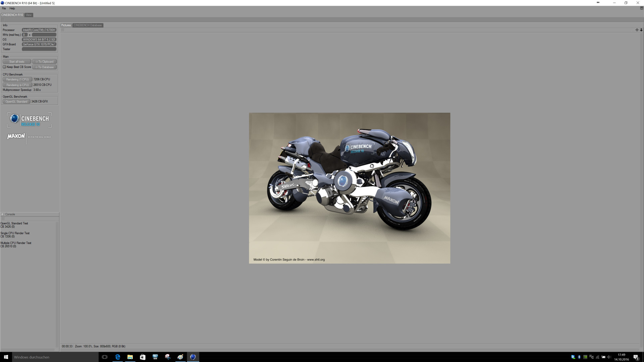Toggle the Console panel checkbox

coord(3,214)
